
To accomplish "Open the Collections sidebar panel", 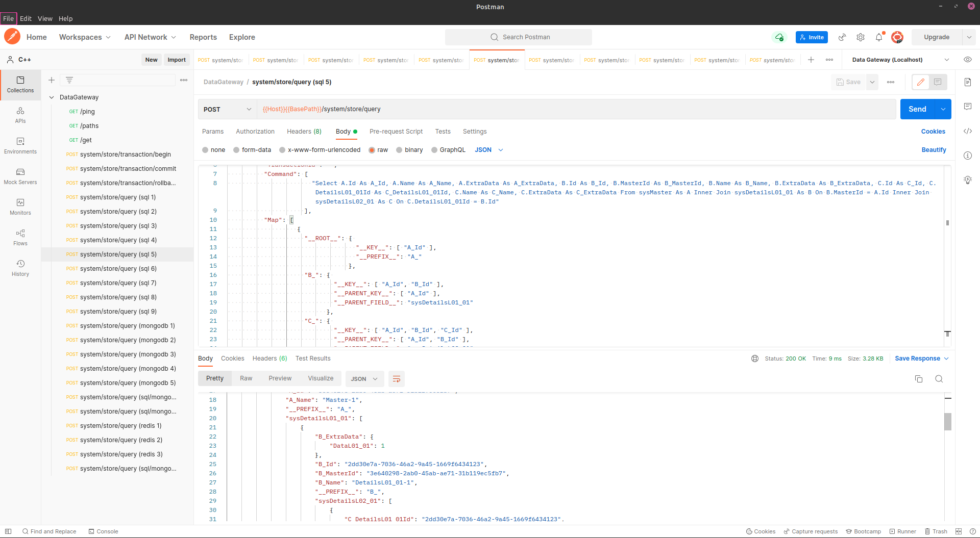I will pyautogui.click(x=20, y=85).
